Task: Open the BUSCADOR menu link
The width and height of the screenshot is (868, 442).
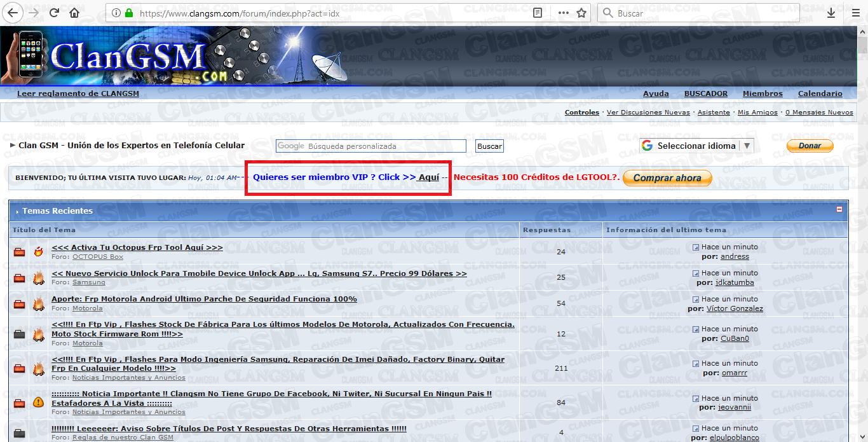Action: pos(706,93)
